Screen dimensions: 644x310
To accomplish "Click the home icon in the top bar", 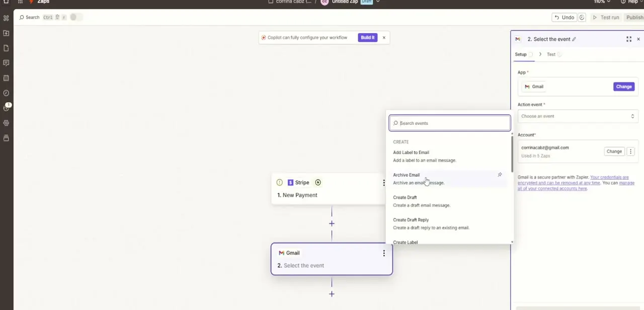I will coord(6,2).
